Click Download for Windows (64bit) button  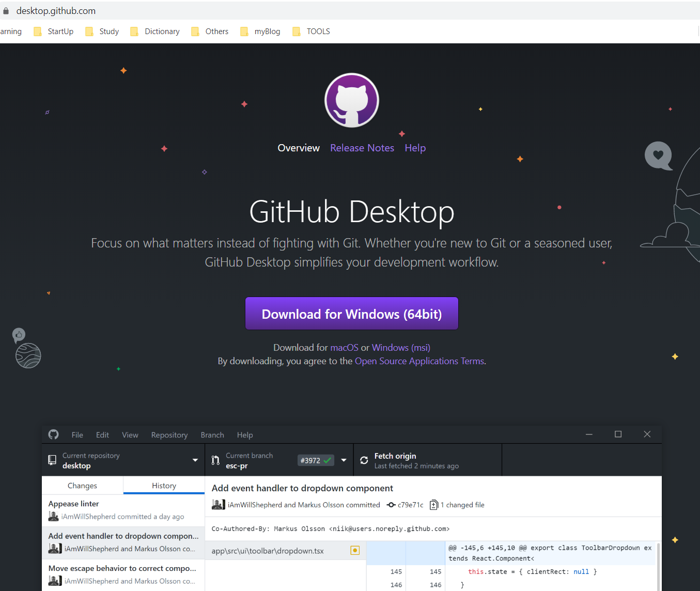[352, 314]
